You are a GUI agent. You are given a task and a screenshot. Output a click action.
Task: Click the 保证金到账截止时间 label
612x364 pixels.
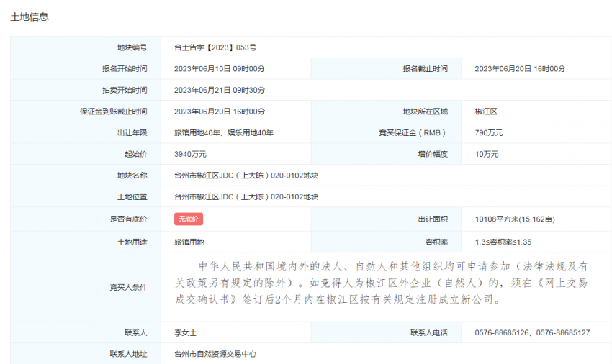point(114,112)
